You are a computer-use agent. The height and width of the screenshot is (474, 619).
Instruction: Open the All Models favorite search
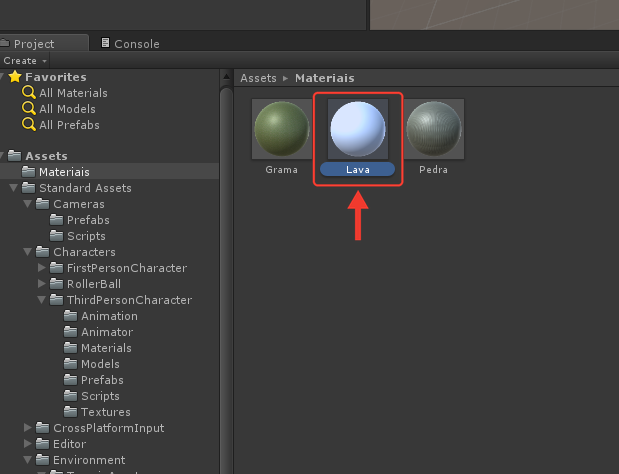point(67,109)
